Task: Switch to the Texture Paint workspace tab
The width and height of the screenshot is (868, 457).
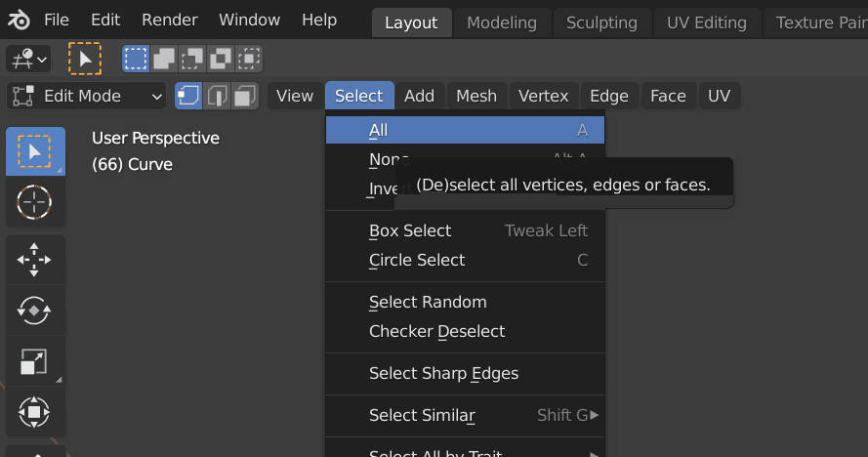Action: click(816, 22)
